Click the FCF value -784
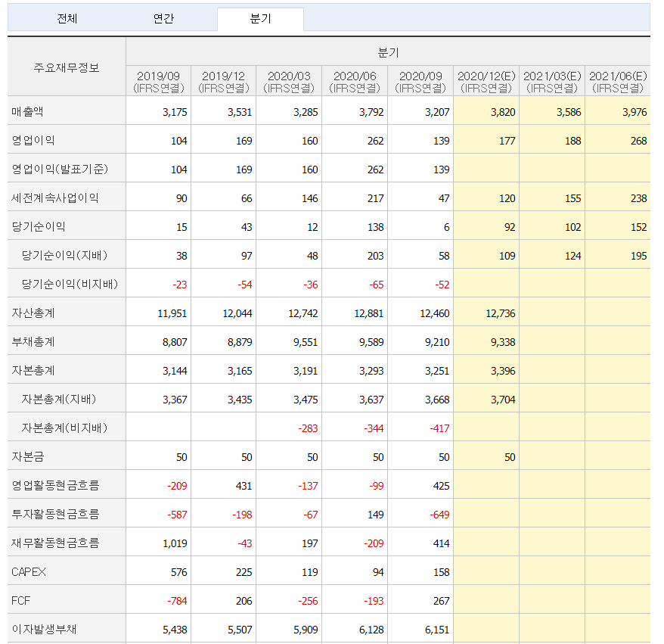 pos(177,601)
